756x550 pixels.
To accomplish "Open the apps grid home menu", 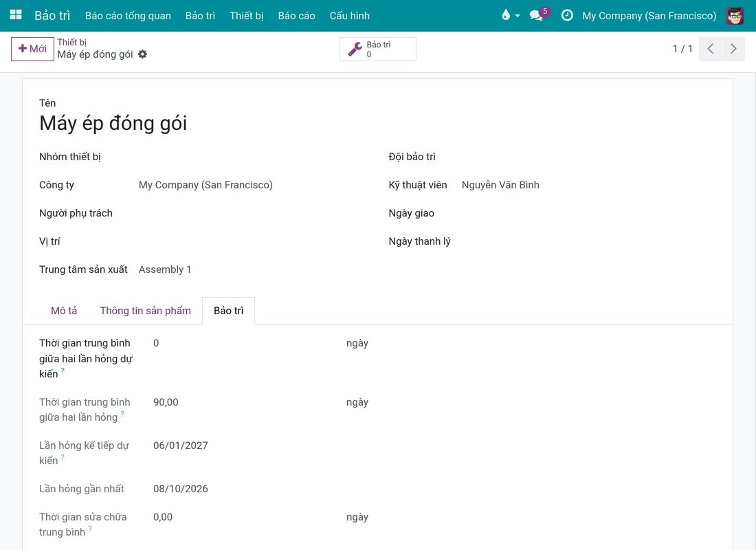I will (16, 15).
